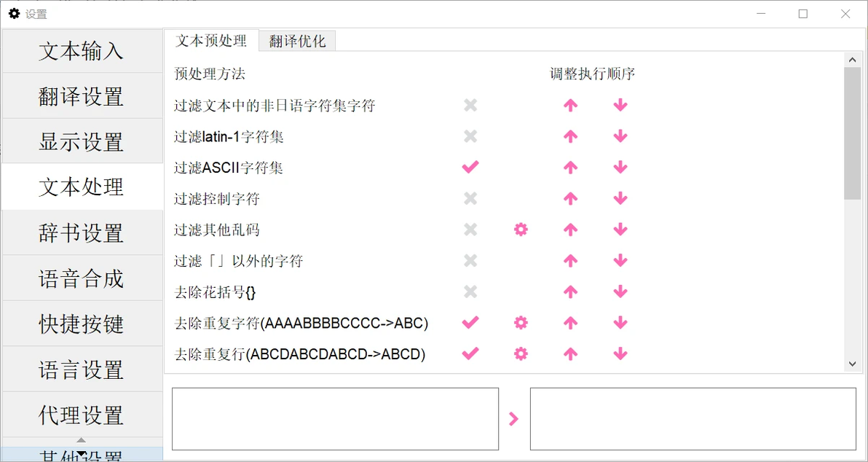The image size is (868, 462).
Task: Select the 文本预处理 tab
Action: [211, 41]
